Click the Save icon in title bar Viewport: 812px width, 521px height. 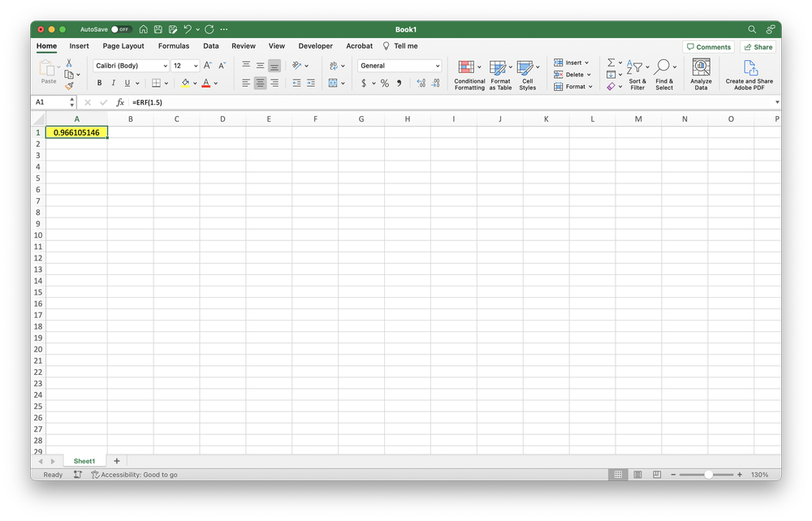(158, 29)
